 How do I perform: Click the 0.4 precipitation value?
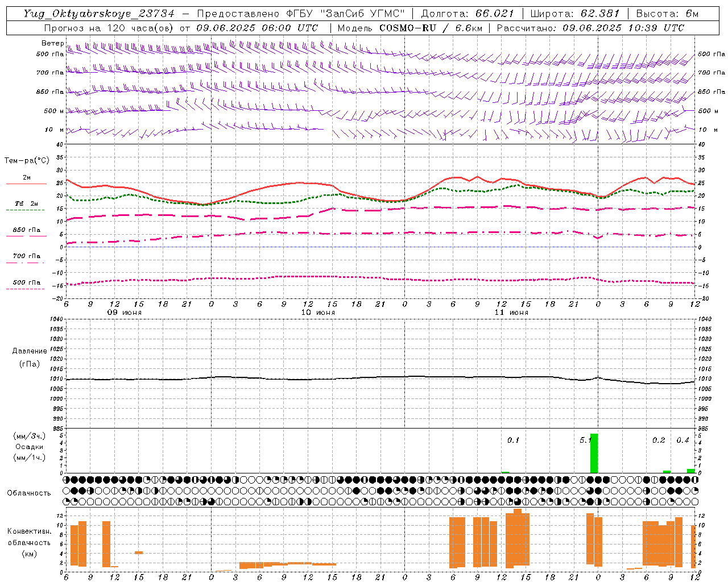(682, 440)
